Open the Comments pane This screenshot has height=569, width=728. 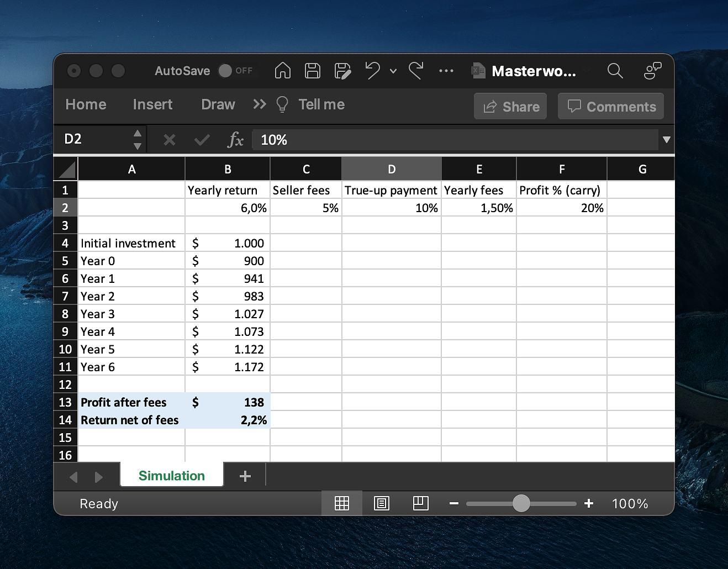click(x=611, y=107)
